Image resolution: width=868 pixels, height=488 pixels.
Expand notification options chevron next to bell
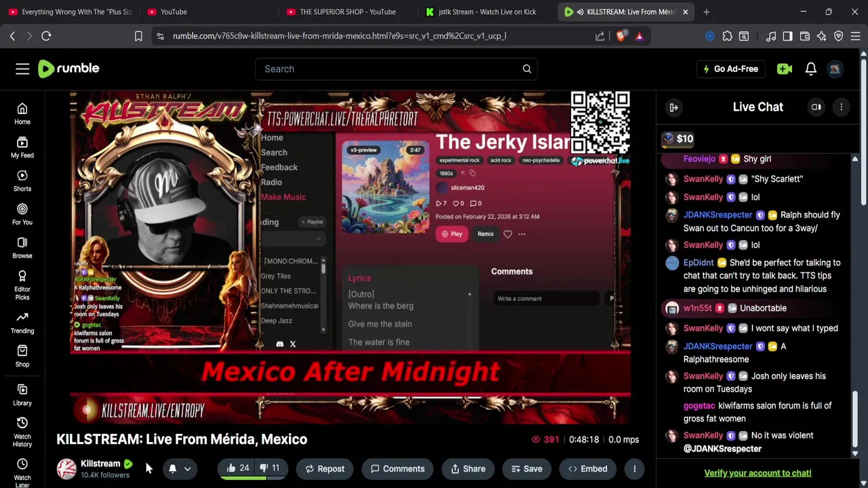(188, 468)
